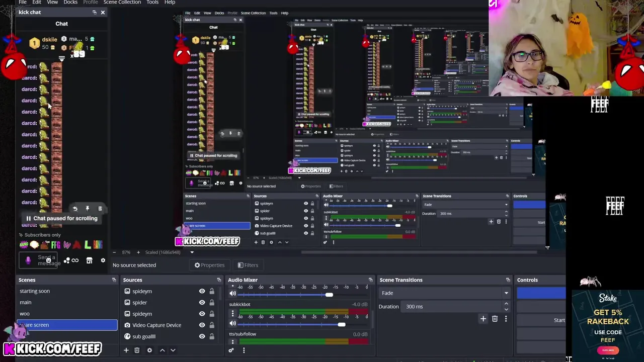
Task: Delete pinned item via trash icon in chat
Action: pos(100,208)
